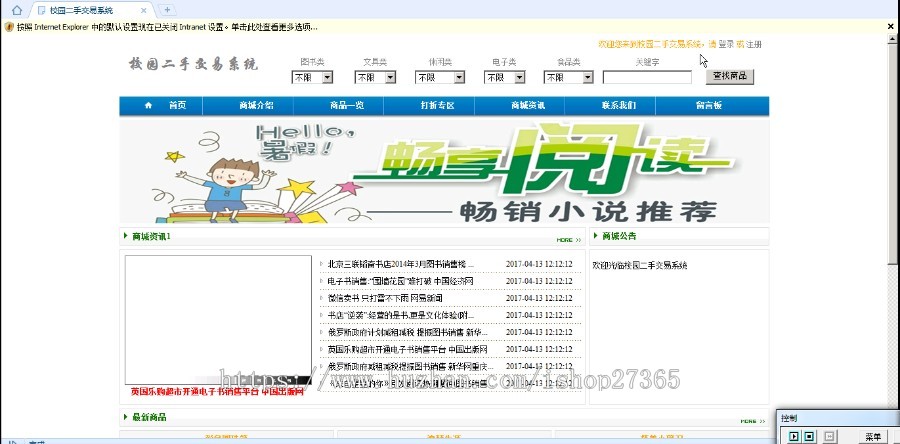Viewport: 900px width, 444px height.
Task: Open 商城介绍 navigation item
Action: click(257, 106)
